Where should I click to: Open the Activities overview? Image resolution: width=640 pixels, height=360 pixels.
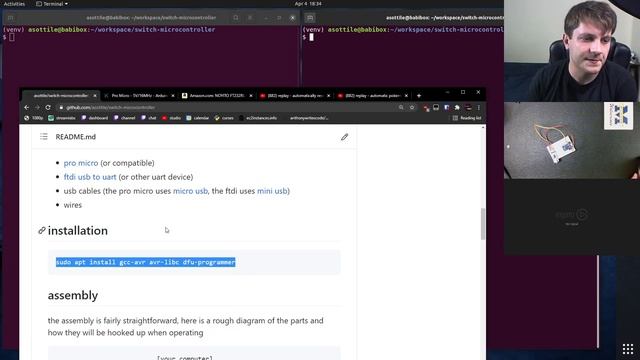coord(14,4)
